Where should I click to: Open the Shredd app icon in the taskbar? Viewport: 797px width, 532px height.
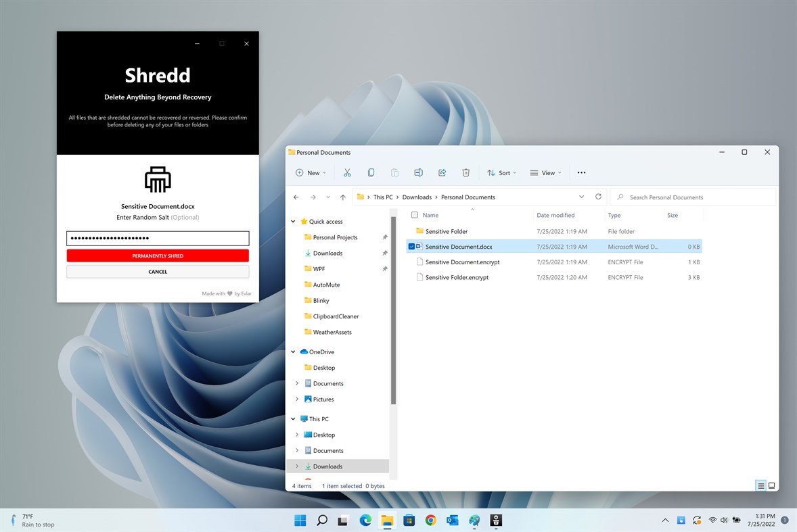(x=496, y=520)
